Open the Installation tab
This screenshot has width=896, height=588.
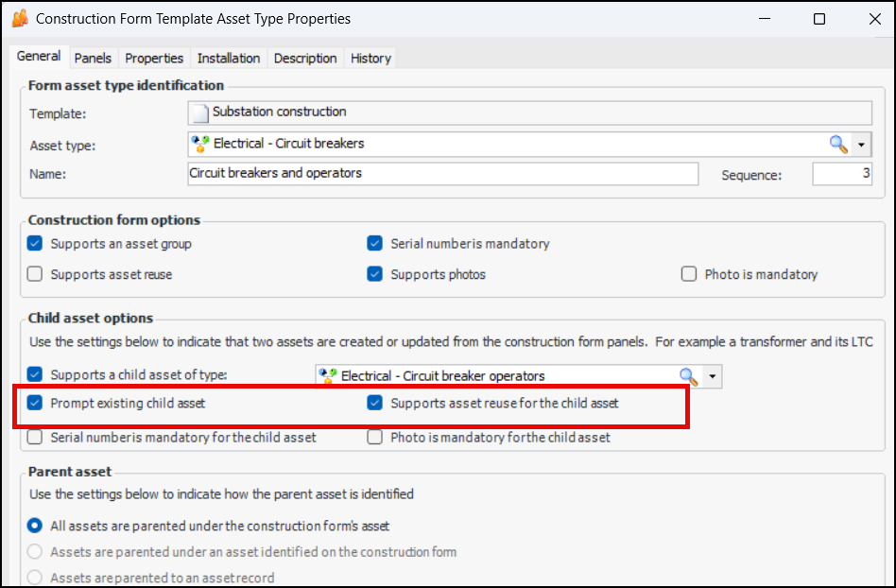tap(229, 58)
